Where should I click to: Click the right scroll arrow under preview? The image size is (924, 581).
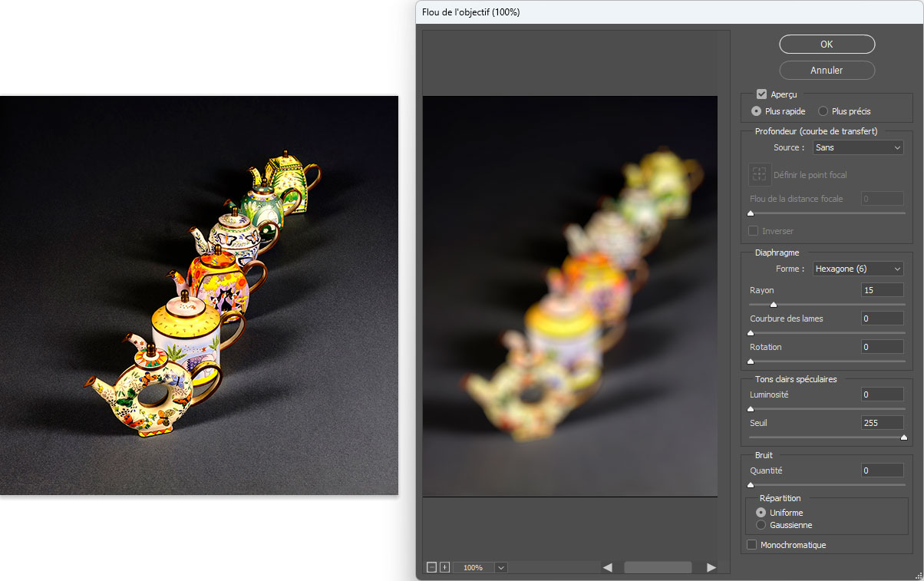(x=711, y=567)
